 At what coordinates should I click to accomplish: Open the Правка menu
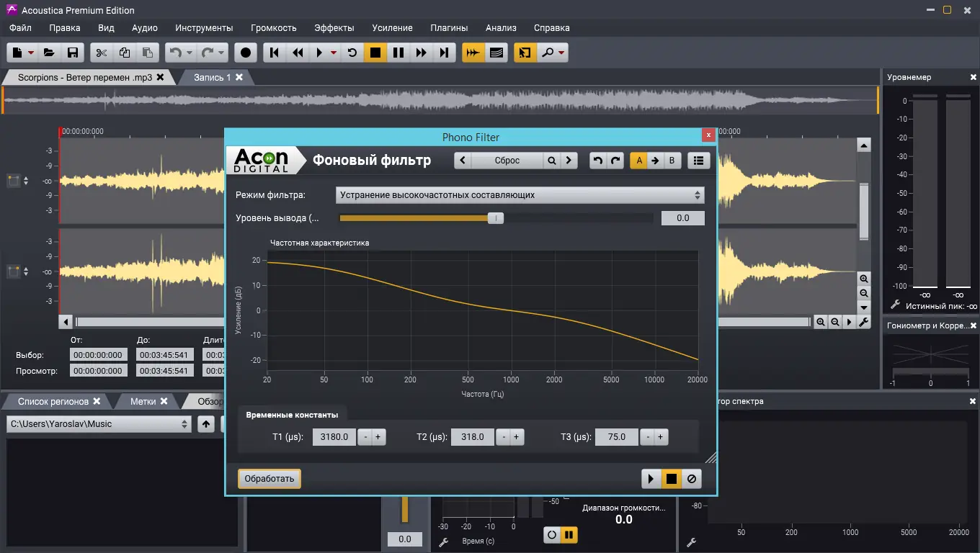(x=65, y=28)
